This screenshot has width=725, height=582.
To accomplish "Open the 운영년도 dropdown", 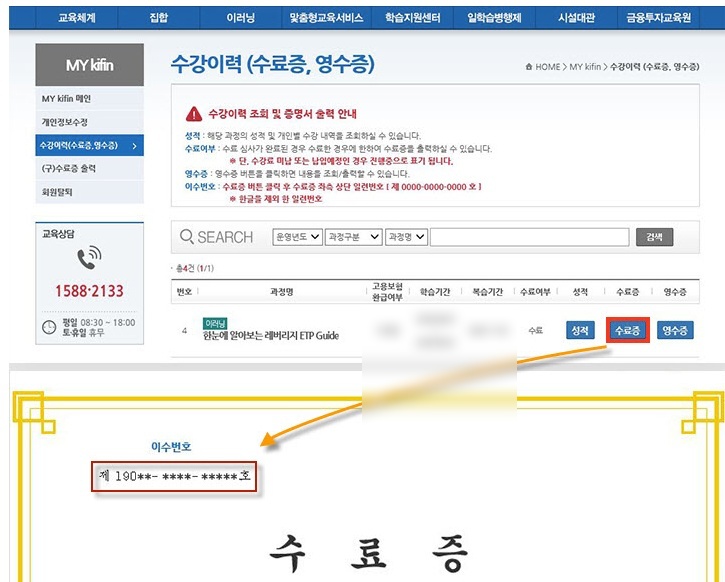I will [x=297, y=237].
